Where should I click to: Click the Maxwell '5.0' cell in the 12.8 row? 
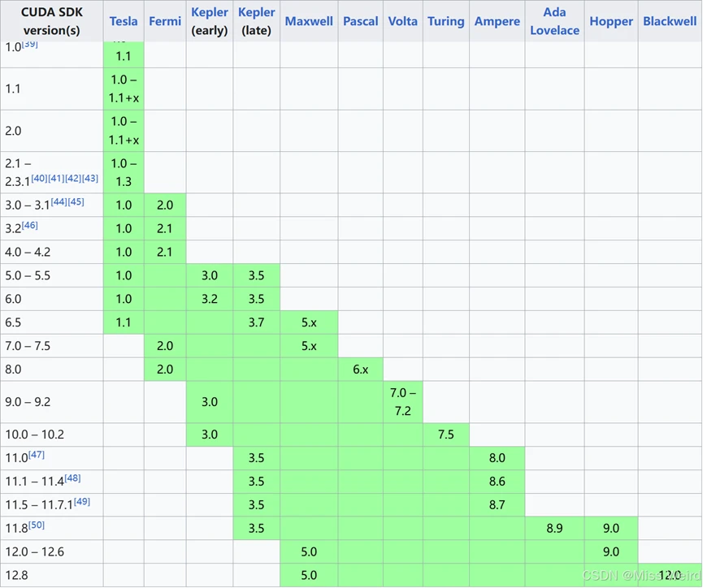tap(309, 575)
